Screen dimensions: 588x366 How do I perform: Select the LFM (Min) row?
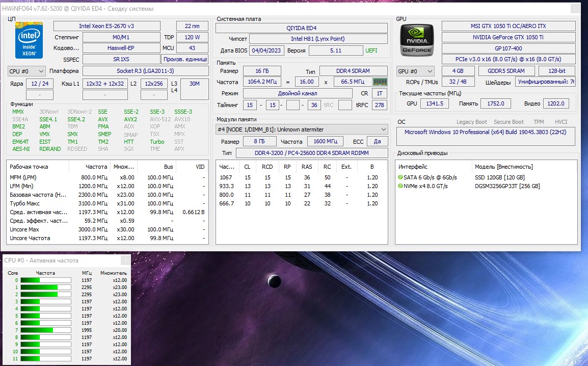click(107, 186)
